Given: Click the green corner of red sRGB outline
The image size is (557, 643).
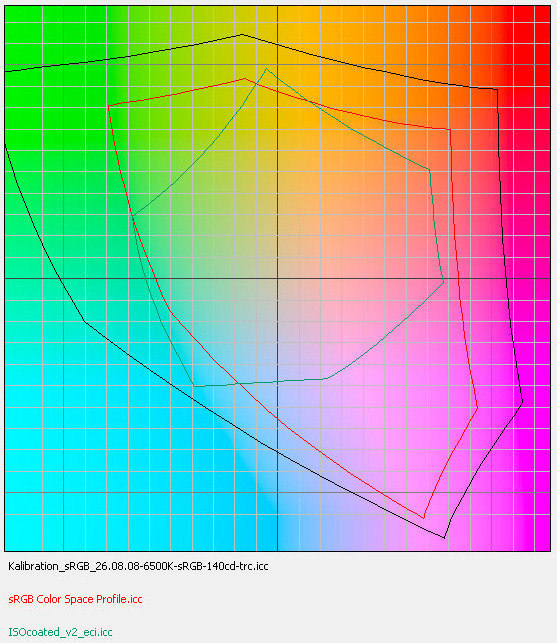Looking at the screenshot, I should (108, 106).
